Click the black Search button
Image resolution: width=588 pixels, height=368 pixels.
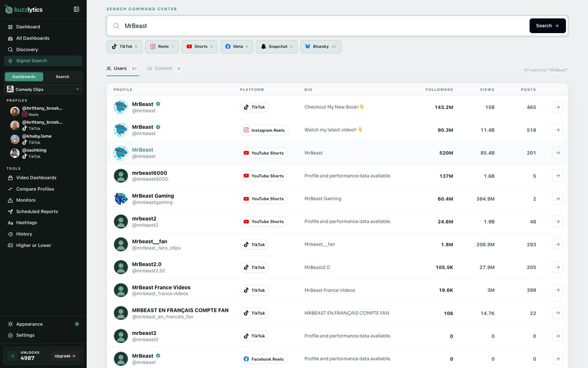[x=548, y=26]
